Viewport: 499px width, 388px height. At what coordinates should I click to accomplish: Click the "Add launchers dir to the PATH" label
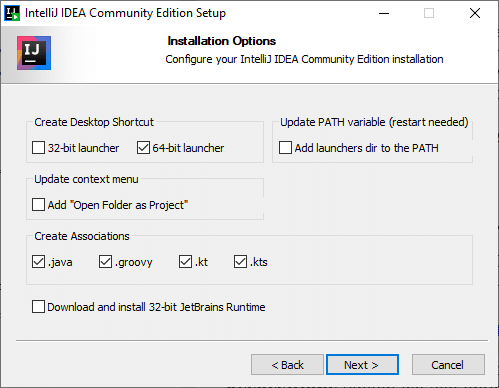click(366, 148)
